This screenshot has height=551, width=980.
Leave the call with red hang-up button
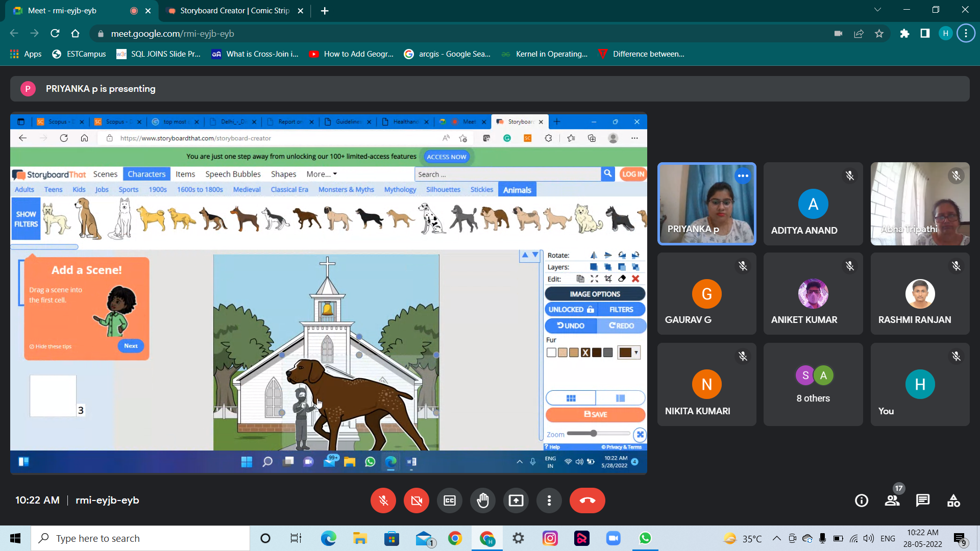(587, 500)
